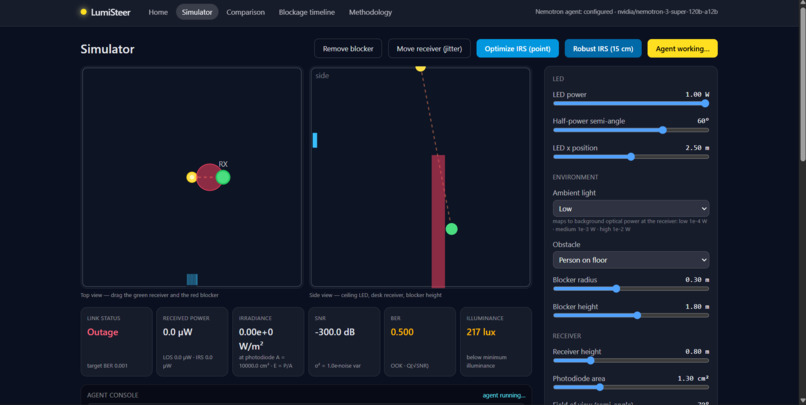Click the red blocker column in side view
Viewport: 806px width, 405px height.
[438, 221]
